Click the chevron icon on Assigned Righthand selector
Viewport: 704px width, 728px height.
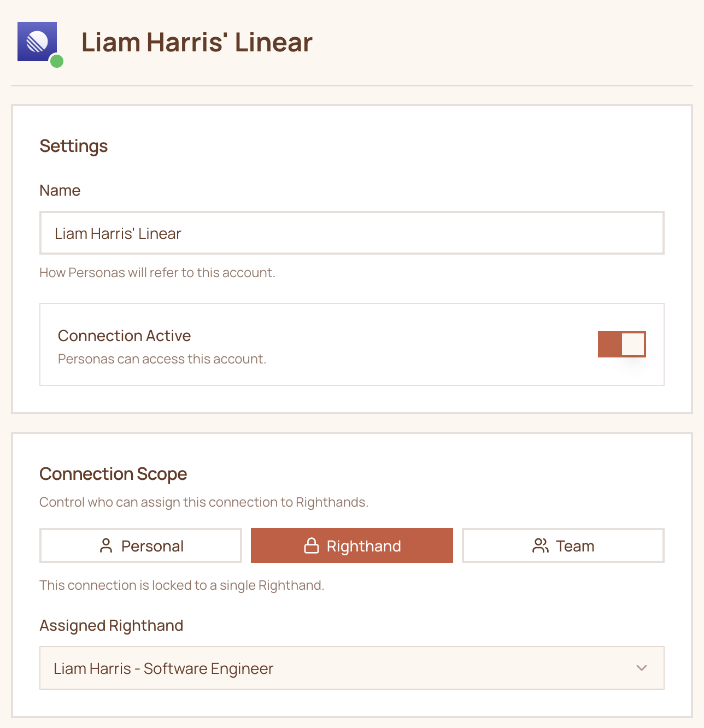pyautogui.click(x=641, y=668)
